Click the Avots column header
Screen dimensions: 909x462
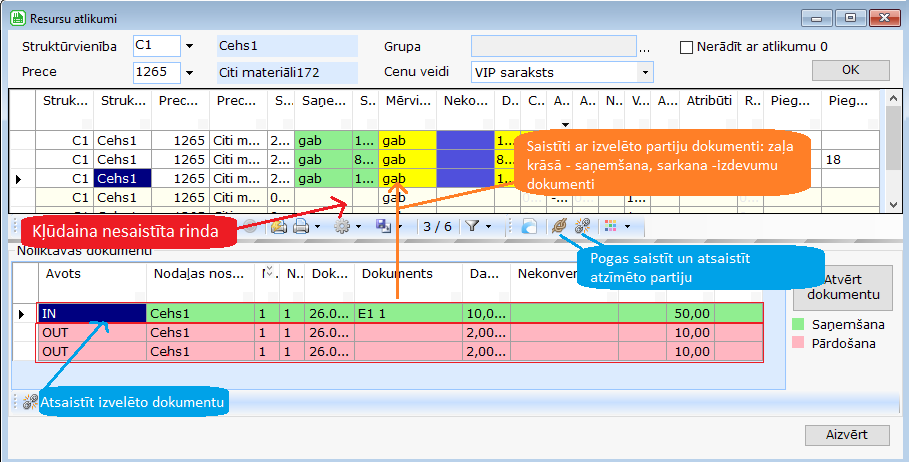[92, 274]
